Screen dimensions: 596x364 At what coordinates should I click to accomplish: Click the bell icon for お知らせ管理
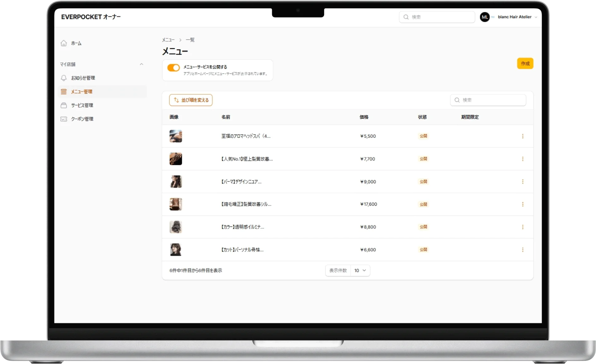[x=64, y=78]
